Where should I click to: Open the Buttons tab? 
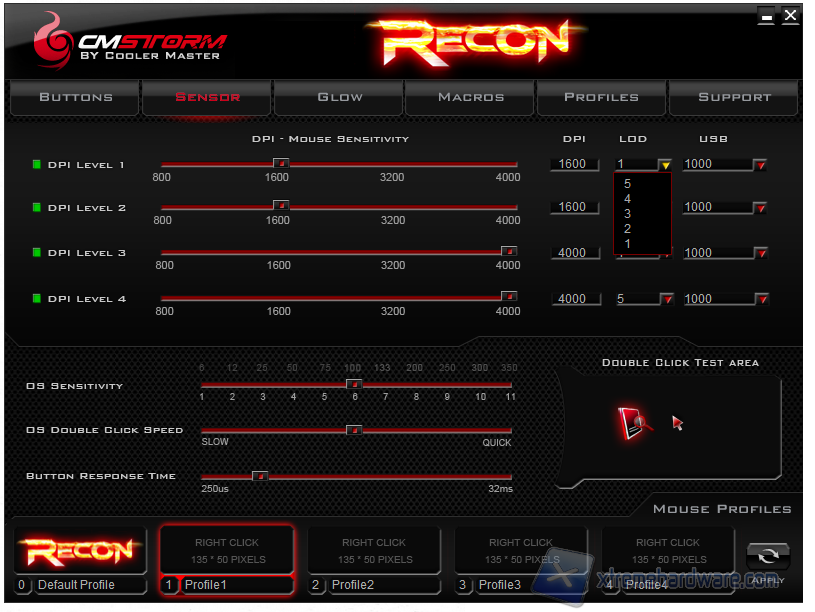[76, 97]
